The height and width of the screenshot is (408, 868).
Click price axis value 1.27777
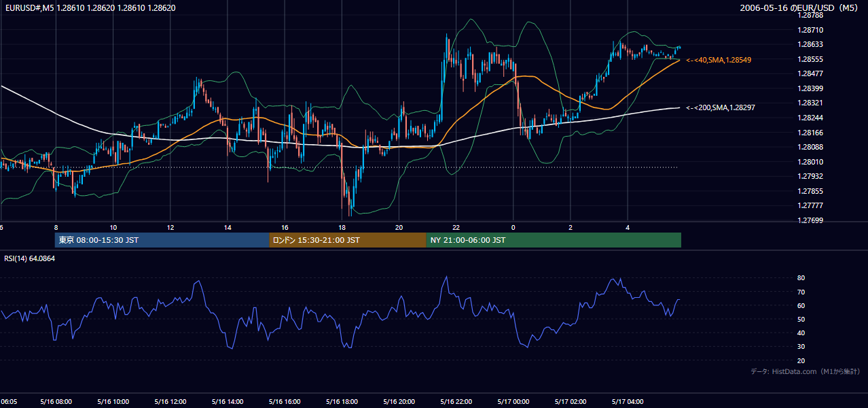810,205
